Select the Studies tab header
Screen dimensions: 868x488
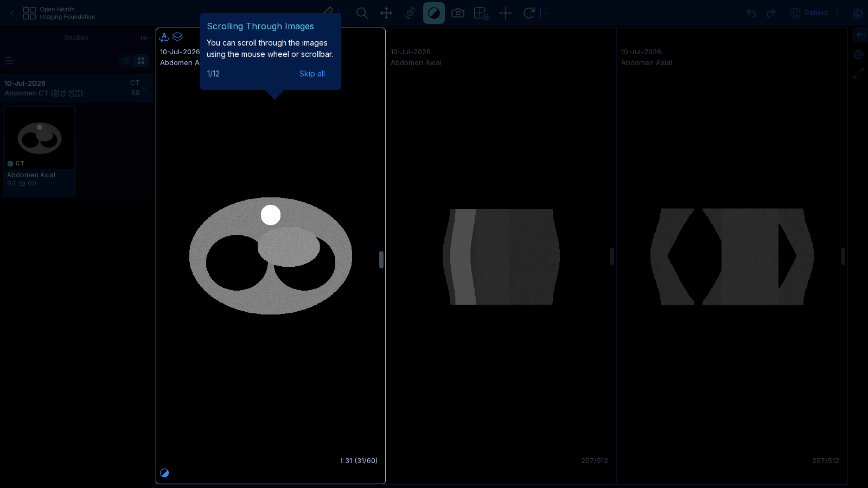pyautogui.click(x=76, y=38)
